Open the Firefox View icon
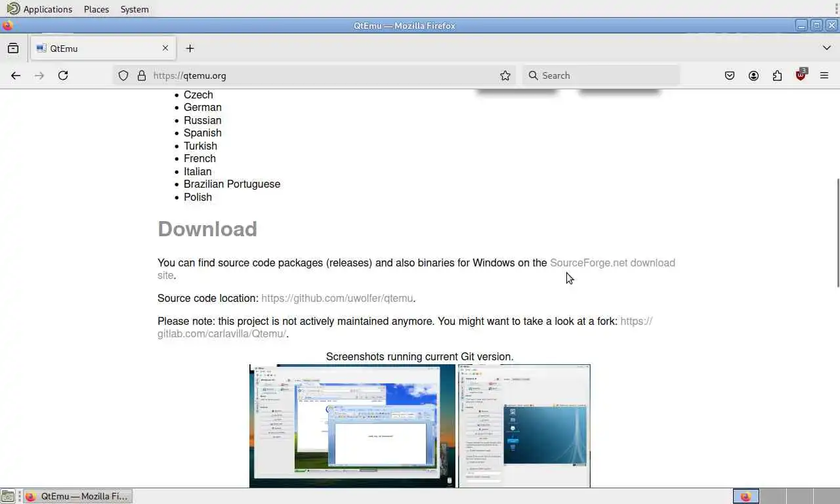 tap(13, 48)
